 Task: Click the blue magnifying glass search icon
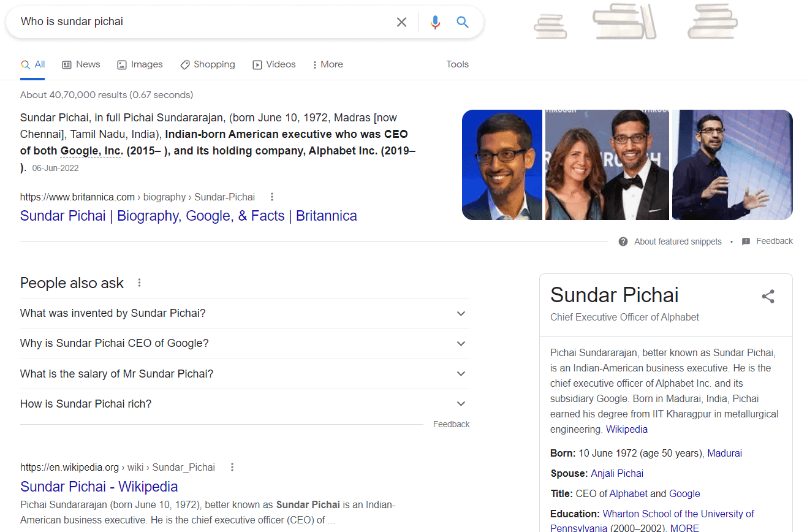click(x=463, y=22)
